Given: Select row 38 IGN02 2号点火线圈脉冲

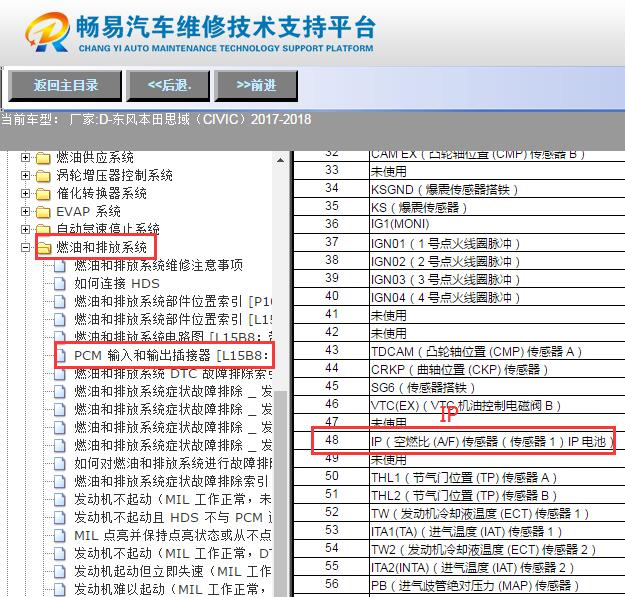Looking at the screenshot, I should [459, 261].
